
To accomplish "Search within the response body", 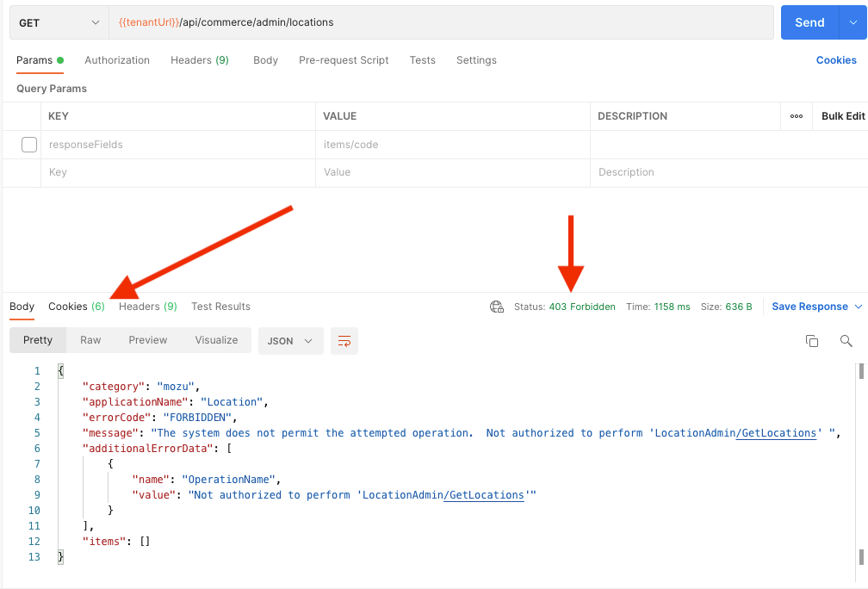I will [x=846, y=341].
